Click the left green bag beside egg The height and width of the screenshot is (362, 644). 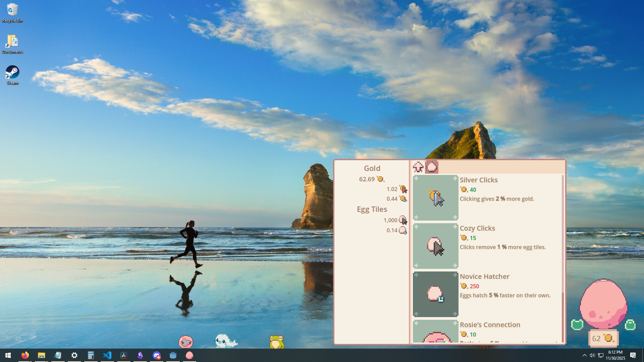point(577,324)
